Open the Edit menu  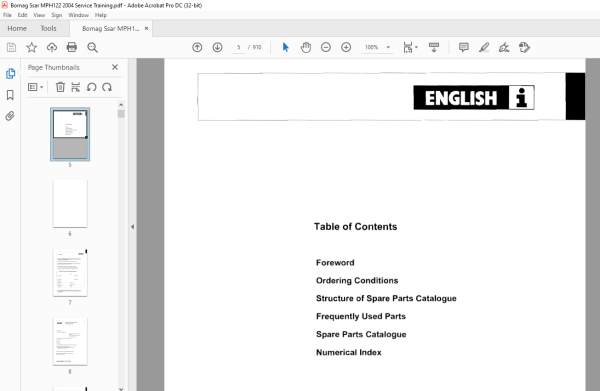click(x=22, y=15)
